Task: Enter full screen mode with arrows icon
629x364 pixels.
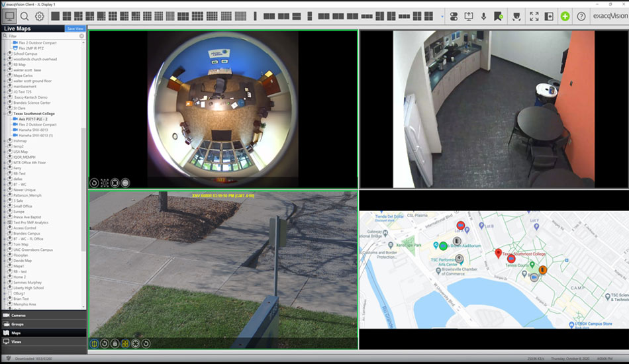Action: click(534, 17)
